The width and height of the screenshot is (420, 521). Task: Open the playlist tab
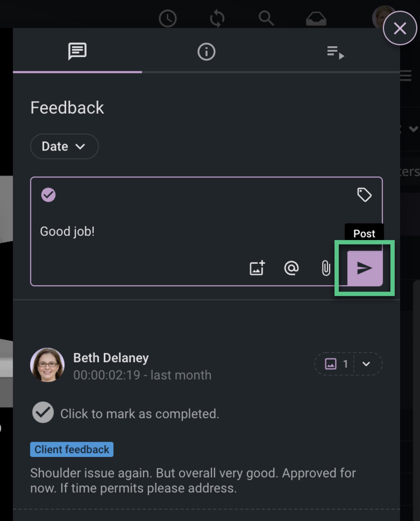coord(335,52)
